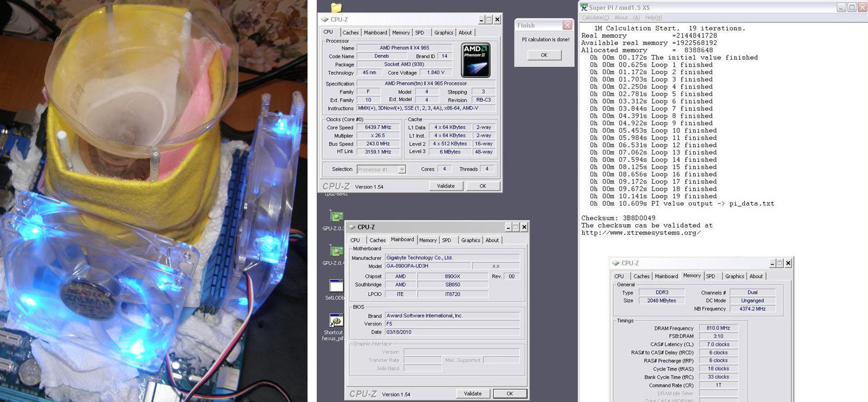868x402 pixels.
Task: Click the Model field GA-890GPA-UD3H
Action: pyautogui.click(x=427, y=266)
